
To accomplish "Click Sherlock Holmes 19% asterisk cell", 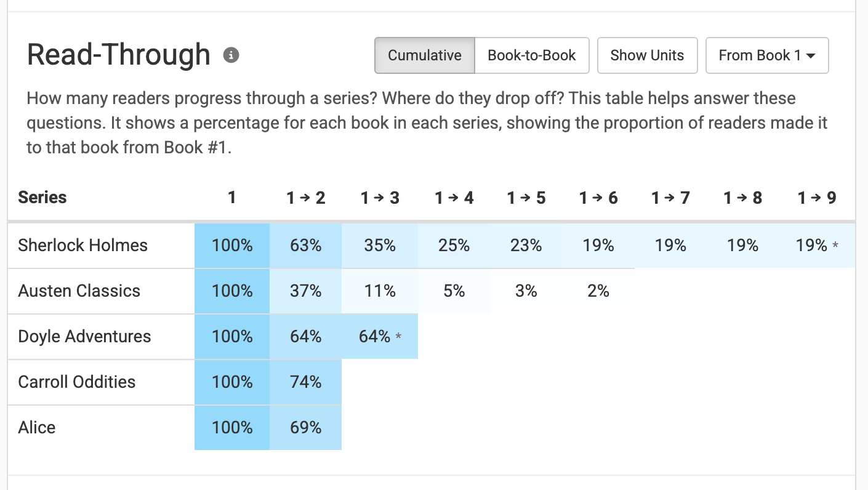I will click(x=816, y=245).
